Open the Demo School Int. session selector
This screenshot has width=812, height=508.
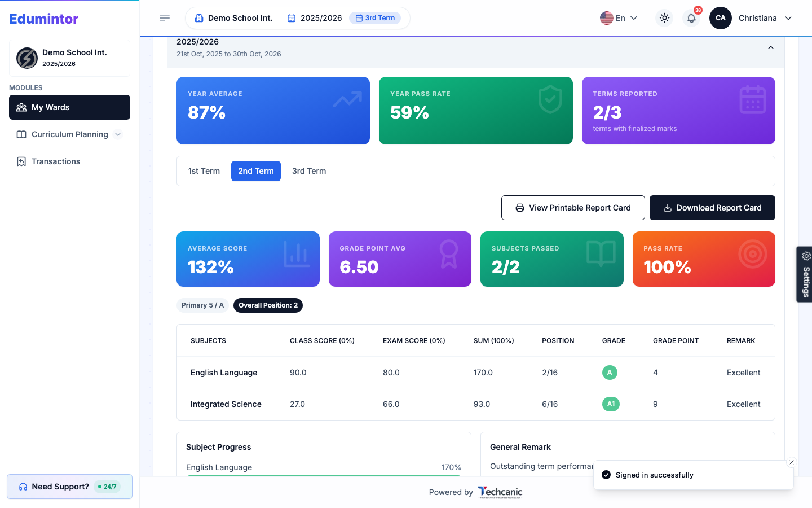point(298,18)
